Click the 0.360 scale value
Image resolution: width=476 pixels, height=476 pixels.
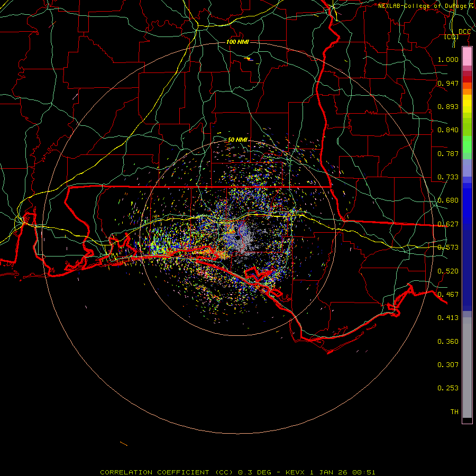pos(448,342)
